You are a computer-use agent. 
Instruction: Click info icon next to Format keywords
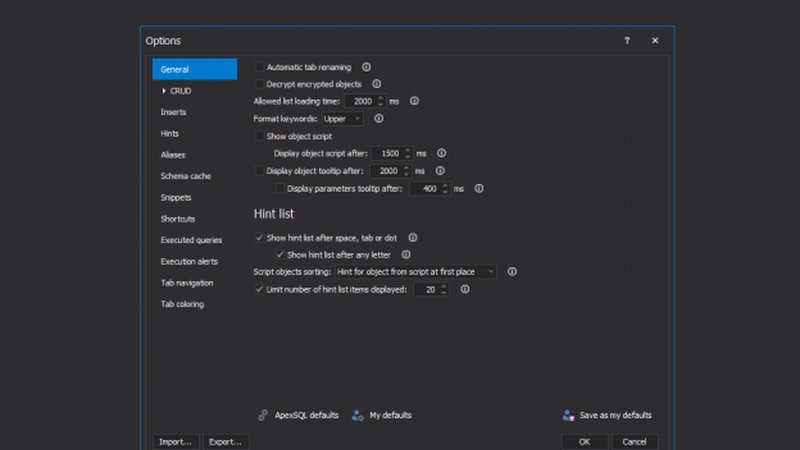pyautogui.click(x=379, y=118)
